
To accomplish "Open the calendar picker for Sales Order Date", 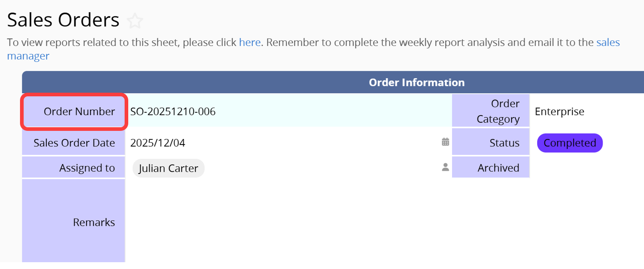I will coord(445,142).
